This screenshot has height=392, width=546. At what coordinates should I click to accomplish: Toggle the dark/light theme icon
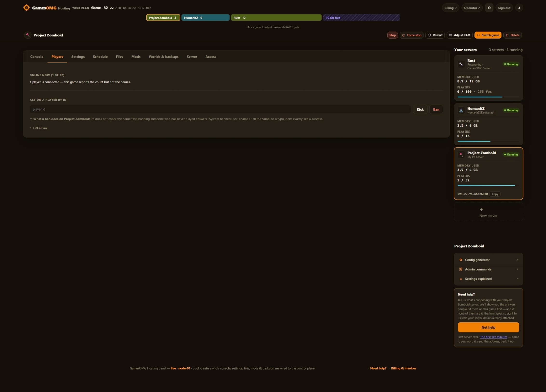[489, 8]
